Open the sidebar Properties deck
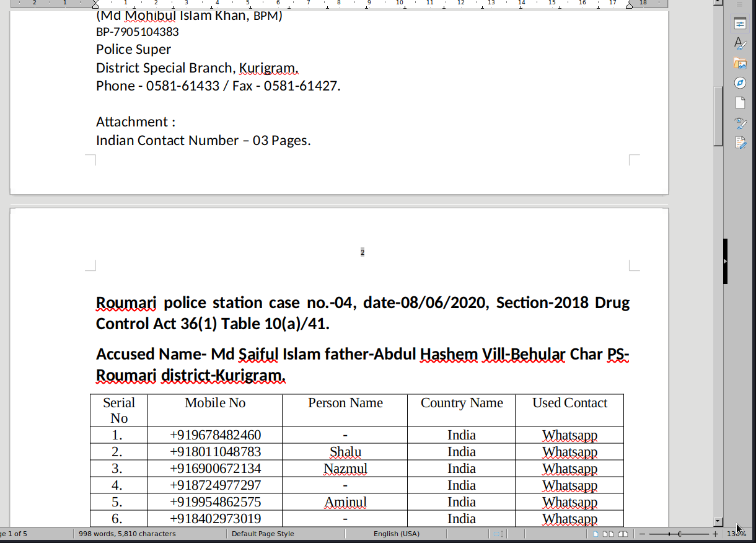This screenshot has width=756, height=543. pos(740,24)
